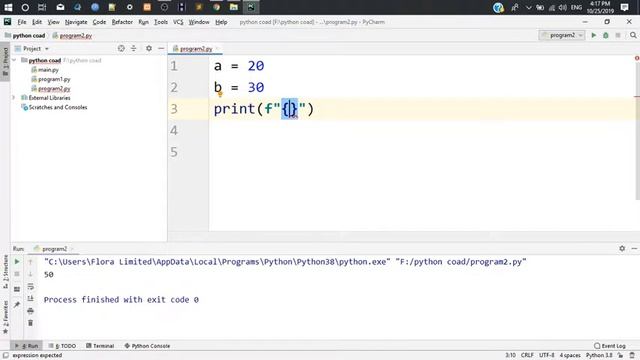Image resolution: width=640 pixels, height=360 pixels.
Task: Select the program2 tab in Run panel
Action: point(54,249)
